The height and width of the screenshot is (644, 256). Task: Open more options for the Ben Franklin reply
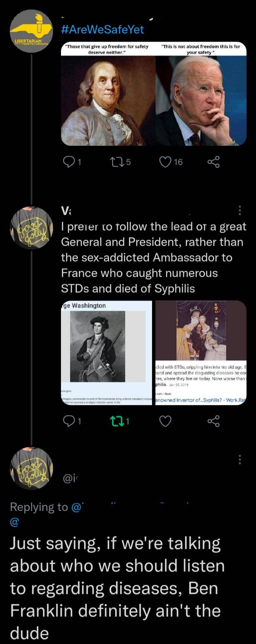(x=240, y=459)
